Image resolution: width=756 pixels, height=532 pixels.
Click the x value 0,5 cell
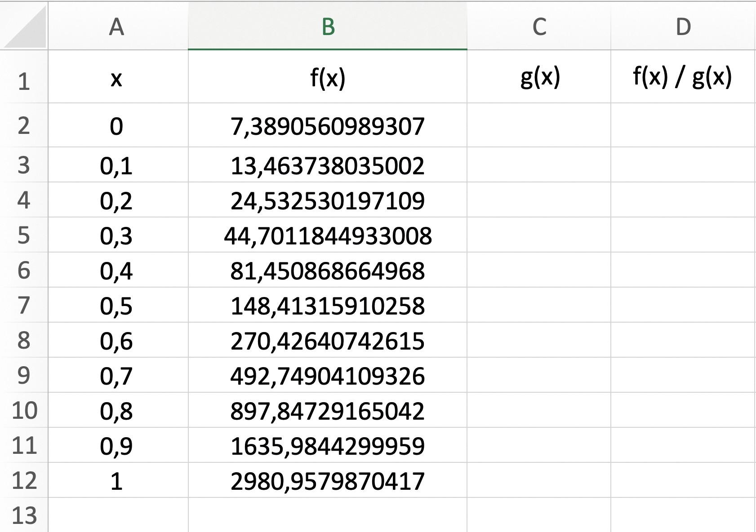[x=117, y=306]
